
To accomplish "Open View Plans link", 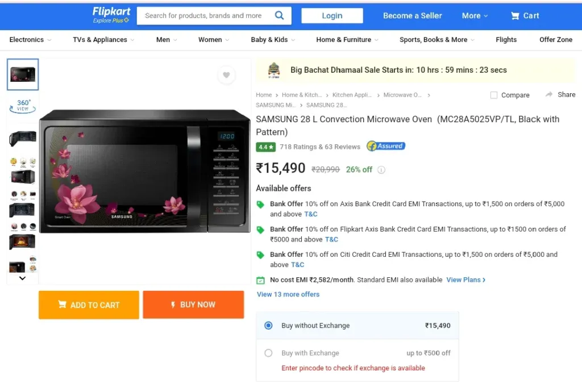I will [466, 280].
